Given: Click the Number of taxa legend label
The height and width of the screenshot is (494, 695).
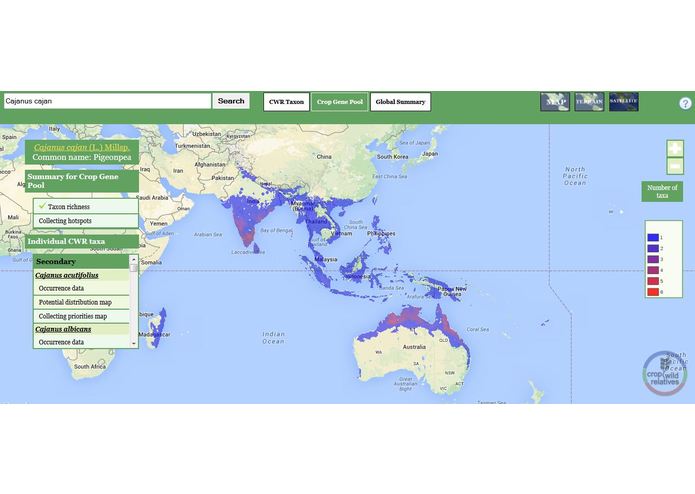Looking at the screenshot, I should [662, 191].
